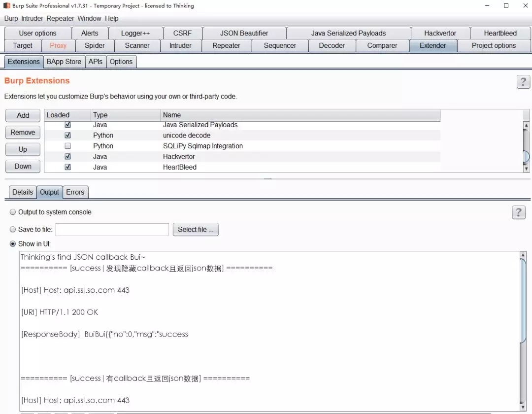Click the Up button
Viewport: 532px width, 414px height.
tap(23, 149)
